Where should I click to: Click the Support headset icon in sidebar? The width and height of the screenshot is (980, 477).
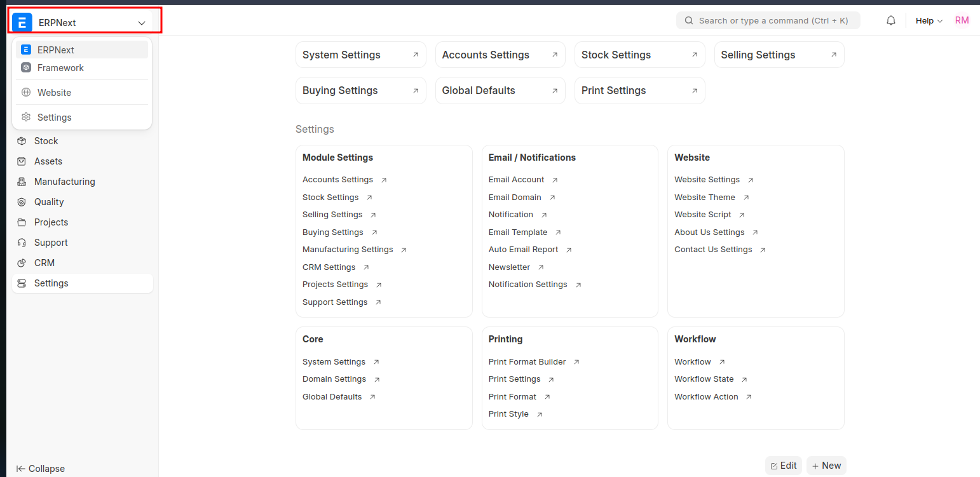click(x=22, y=243)
